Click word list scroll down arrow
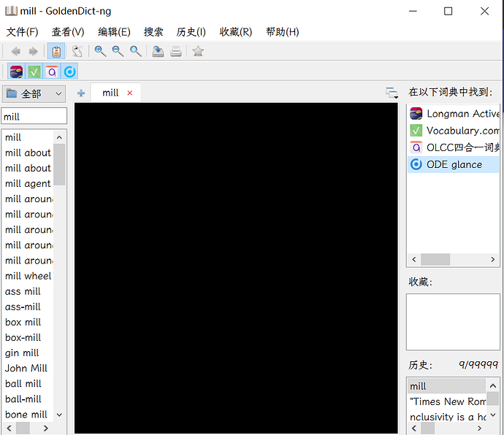Viewport: 504px width, 435px height. [x=59, y=415]
